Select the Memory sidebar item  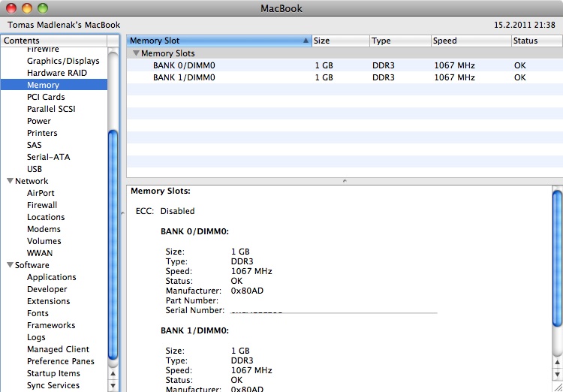pos(54,85)
